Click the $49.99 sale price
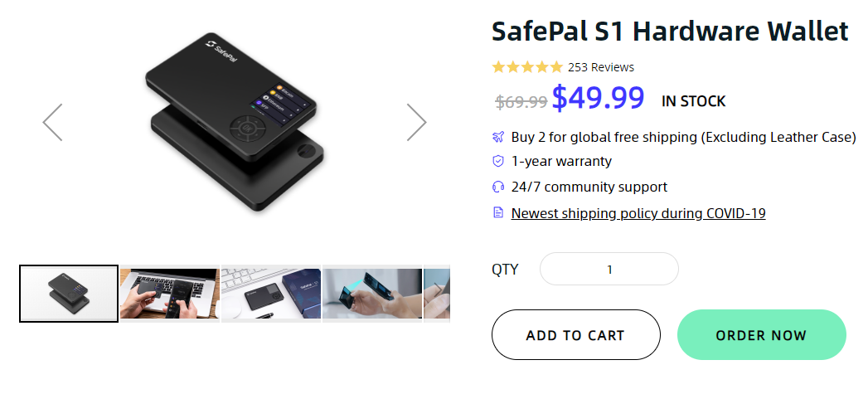Screen dimensions: 868x399 point(598,99)
